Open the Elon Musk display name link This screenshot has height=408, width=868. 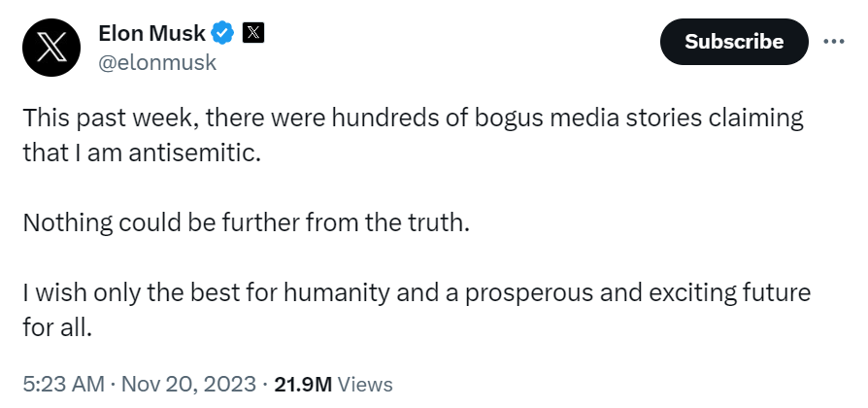pos(151,33)
